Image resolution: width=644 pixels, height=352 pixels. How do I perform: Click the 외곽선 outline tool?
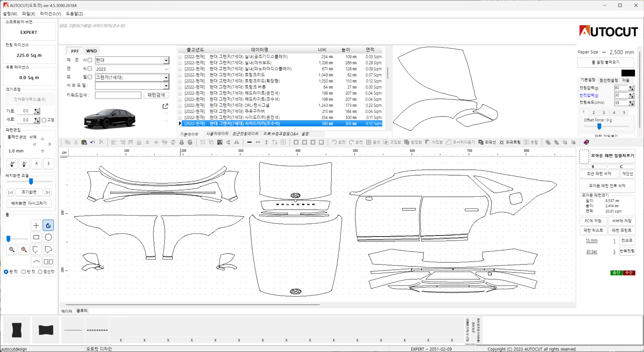(x=487, y=142)
